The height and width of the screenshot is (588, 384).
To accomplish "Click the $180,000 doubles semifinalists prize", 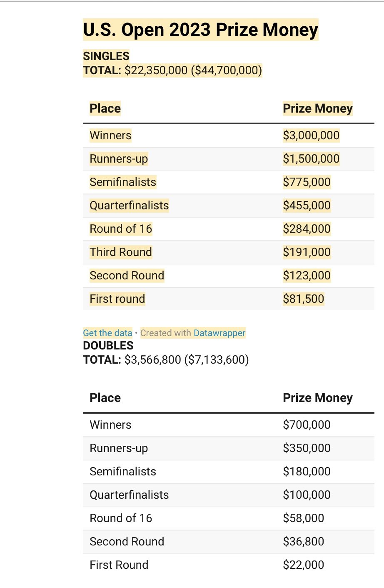I will 307,471.
